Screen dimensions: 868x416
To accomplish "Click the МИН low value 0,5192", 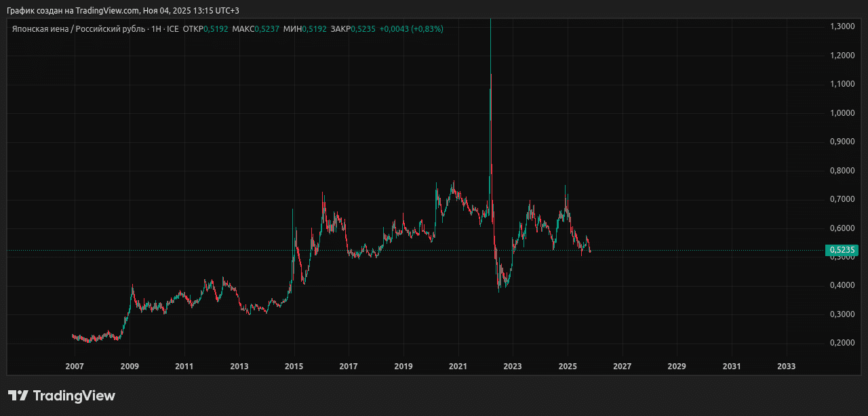I will 314,29.
